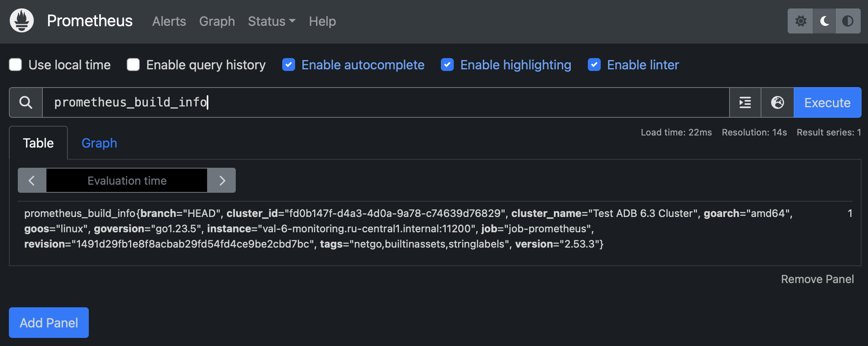Click the Result series: 1 text
The image size is (868, 346).
[829, 132]
